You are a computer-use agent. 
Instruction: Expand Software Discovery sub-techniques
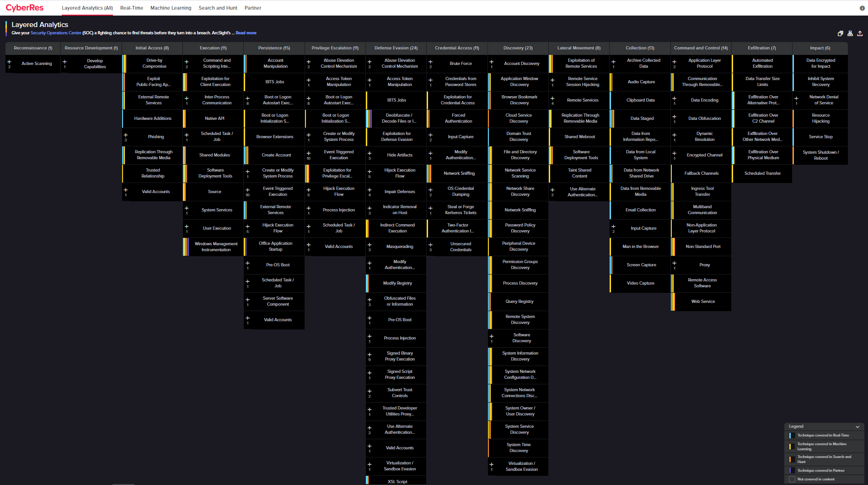492,336
